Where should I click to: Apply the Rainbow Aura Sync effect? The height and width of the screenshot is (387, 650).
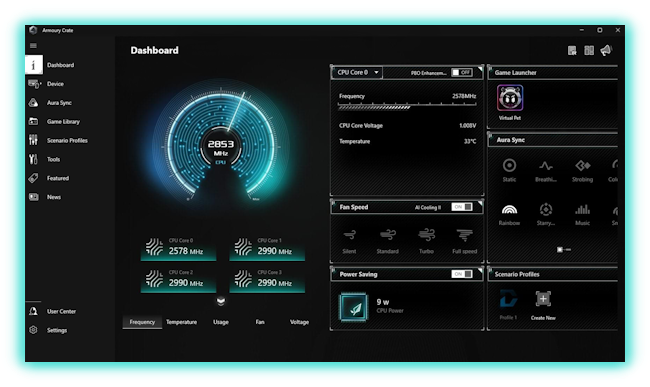pos(509,210)
